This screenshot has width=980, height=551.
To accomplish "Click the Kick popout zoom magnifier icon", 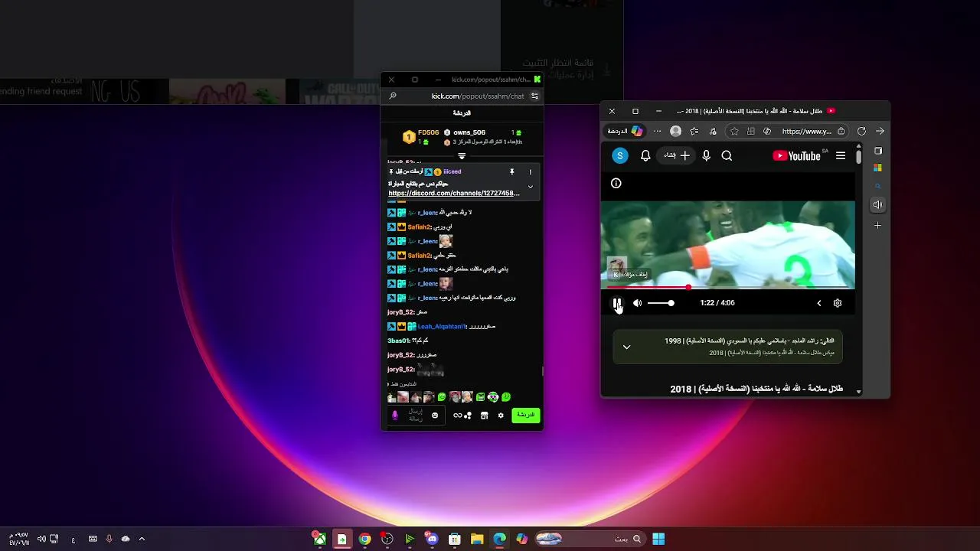I will click(x=393, y=96).
